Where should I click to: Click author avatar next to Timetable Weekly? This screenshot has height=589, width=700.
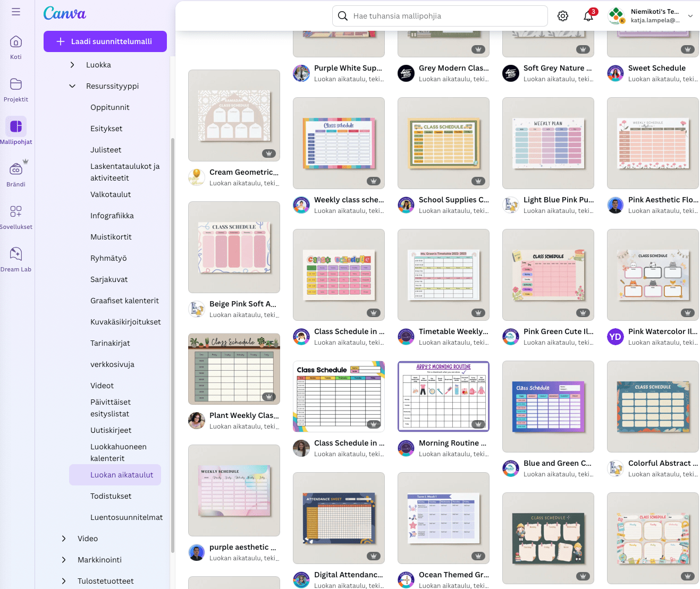[x=406, y=337]
